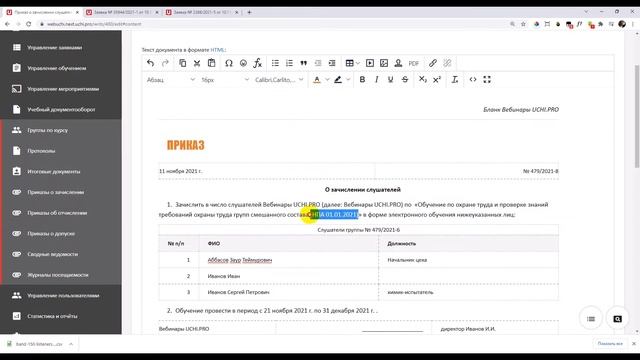
Task: Open the fx formula insert tool
Action: click(258, 63)
